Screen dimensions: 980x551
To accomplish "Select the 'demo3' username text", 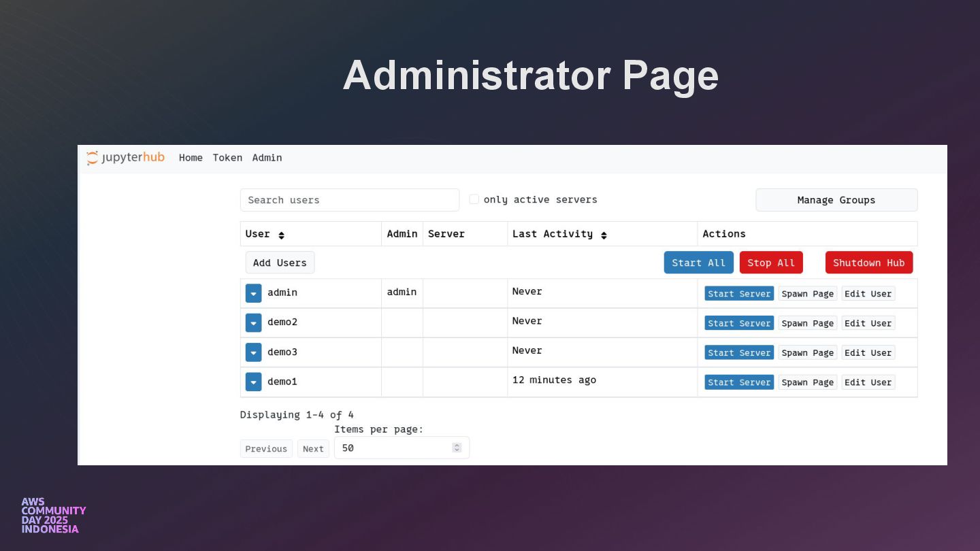I will click(282, 352).
